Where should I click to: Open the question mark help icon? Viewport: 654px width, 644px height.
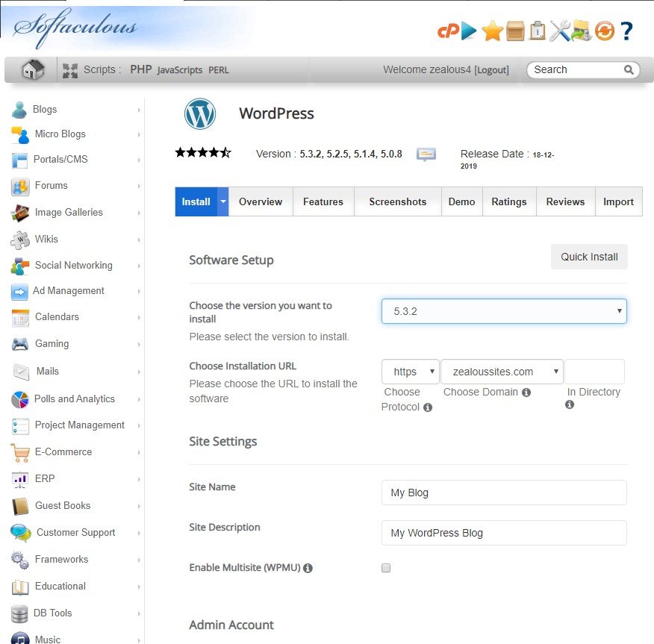(626, 31)
